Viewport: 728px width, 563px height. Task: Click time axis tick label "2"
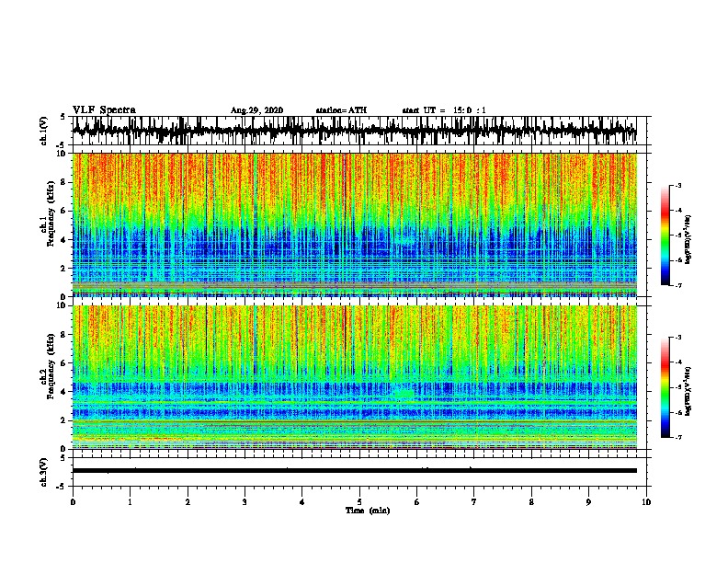click(x=188, y=502)
